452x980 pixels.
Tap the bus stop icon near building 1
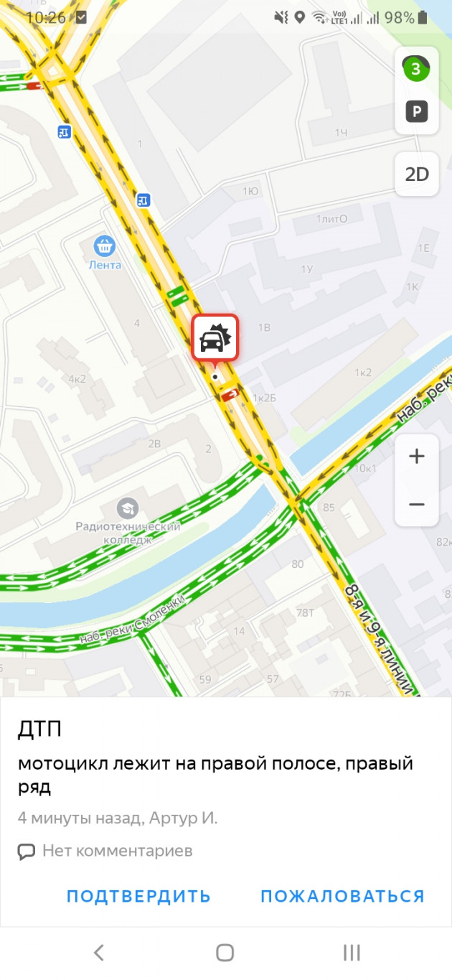pyautogui.click(x=143, y=200)
